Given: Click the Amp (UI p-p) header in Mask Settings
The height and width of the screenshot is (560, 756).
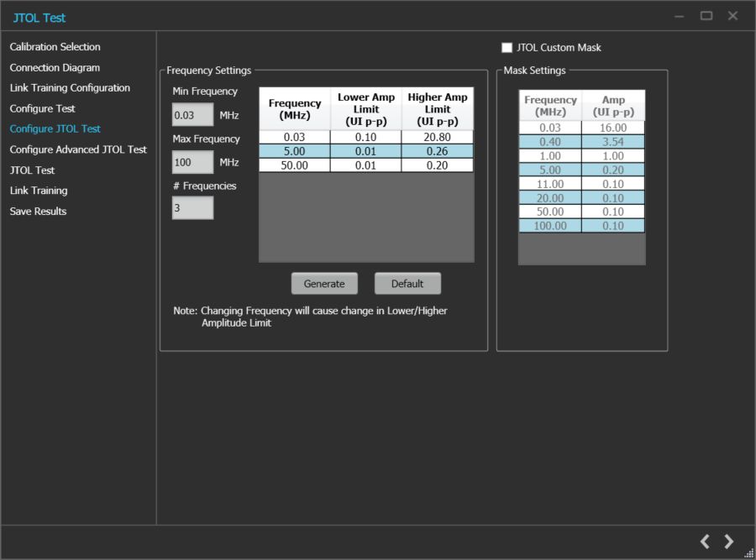Looking at the screenshot, I should click(x=613, y=106).
